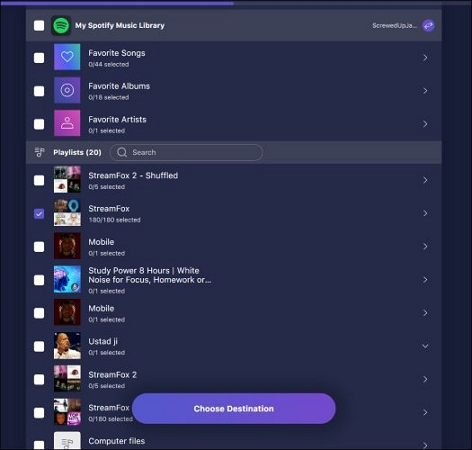This screenshot has width=472, height=450.
Task: Click the Favorite Songs heart icon
Action: click(x=67, y=57)
